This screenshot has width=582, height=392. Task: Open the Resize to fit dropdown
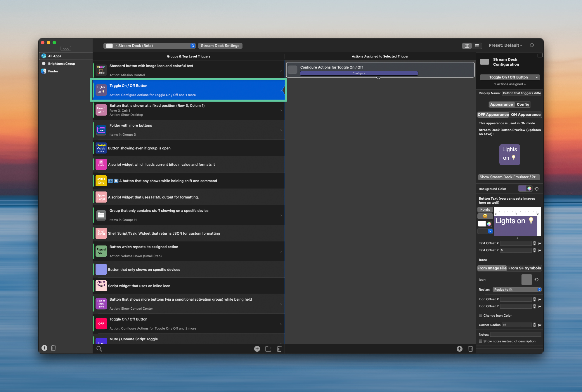click(517, 290)
